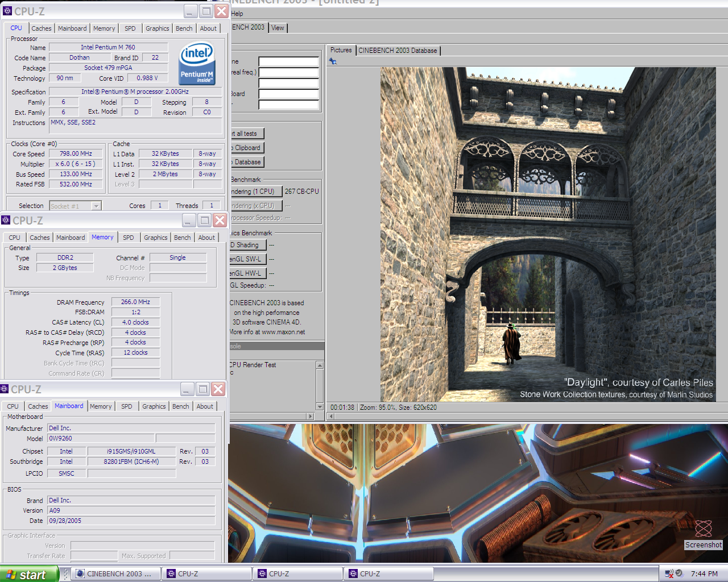Open the Socket #1 selection dropdown
The width and height of the screenshot is (728, 582).
click(x=96, y=206)
